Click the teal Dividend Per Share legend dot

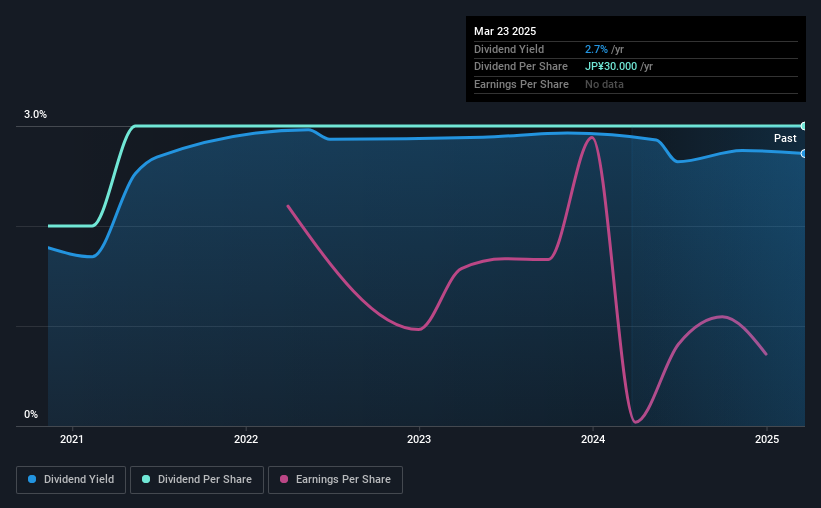click(x=146, y=479)
